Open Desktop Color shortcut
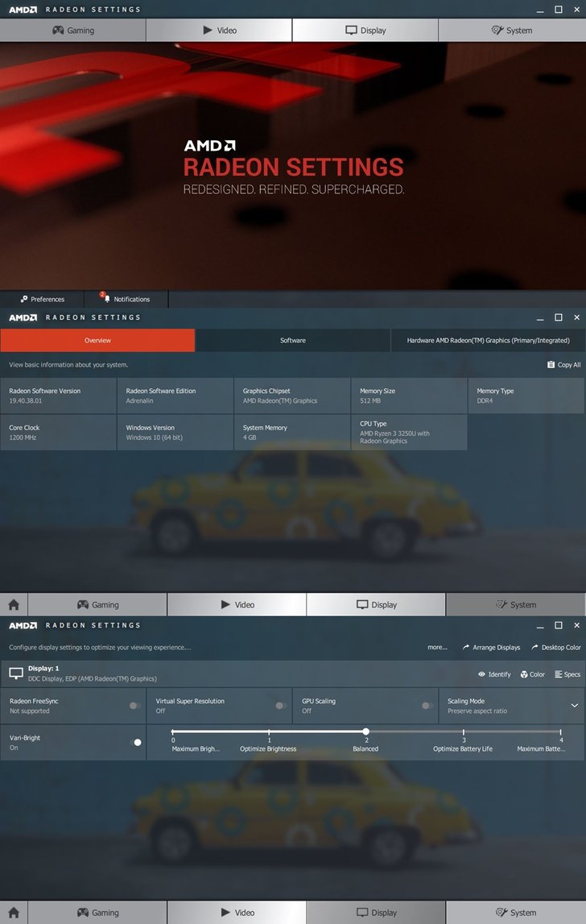 click(x=556, y=647)
